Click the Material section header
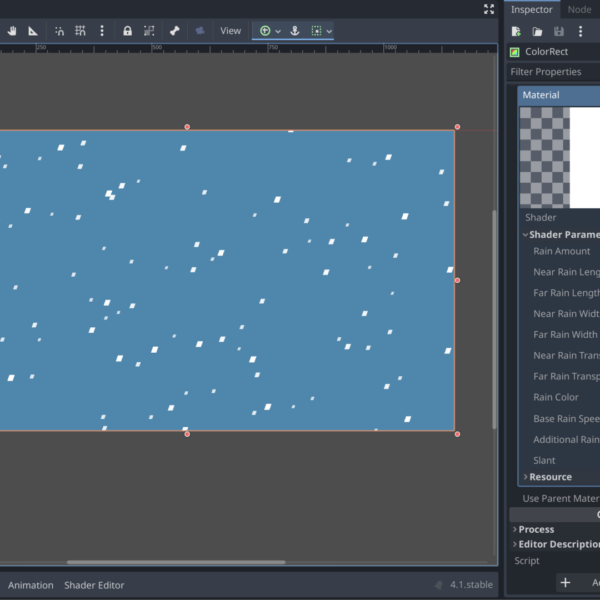Screen dimensions: 600x600 (x=559, y=95)
